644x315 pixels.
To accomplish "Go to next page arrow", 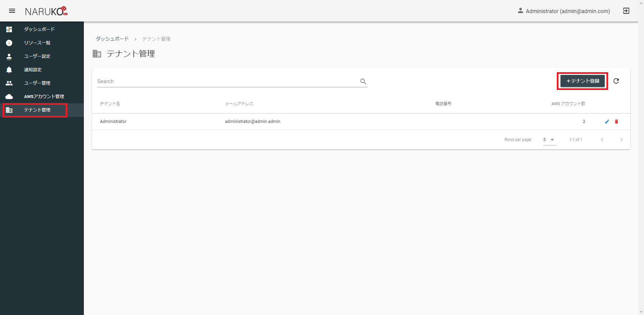I will (x=621, y=140).
